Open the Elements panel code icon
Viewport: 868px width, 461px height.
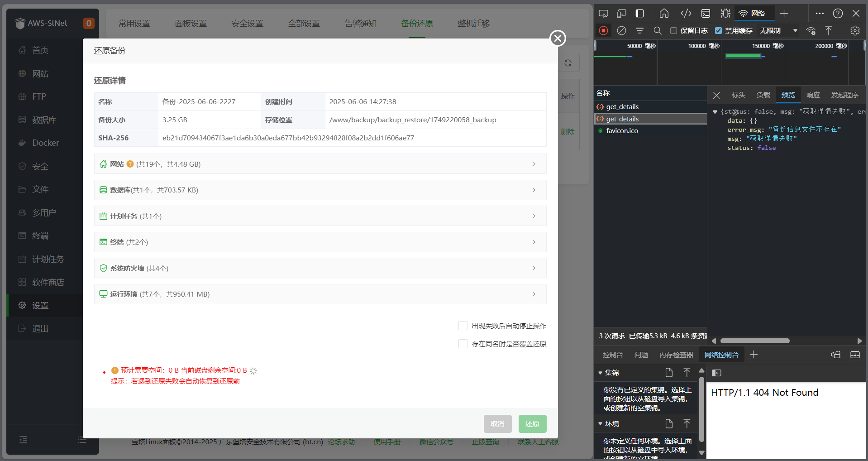point(686,14)
